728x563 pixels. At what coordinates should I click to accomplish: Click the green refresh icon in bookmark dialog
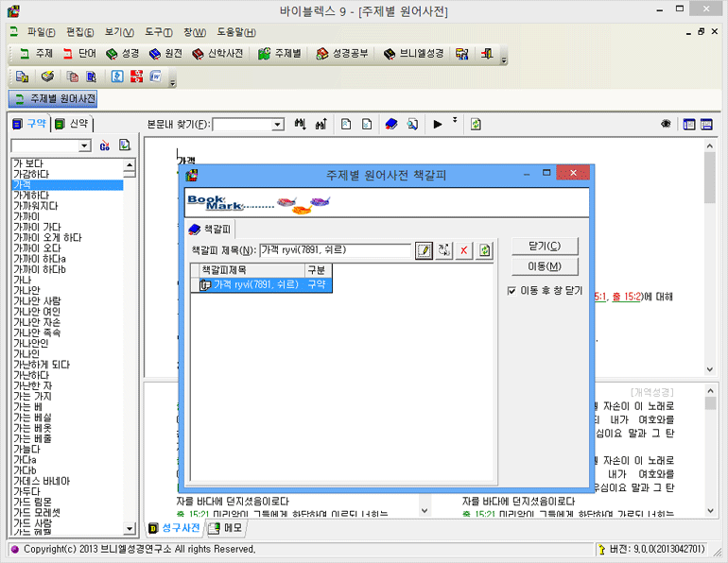484,250
